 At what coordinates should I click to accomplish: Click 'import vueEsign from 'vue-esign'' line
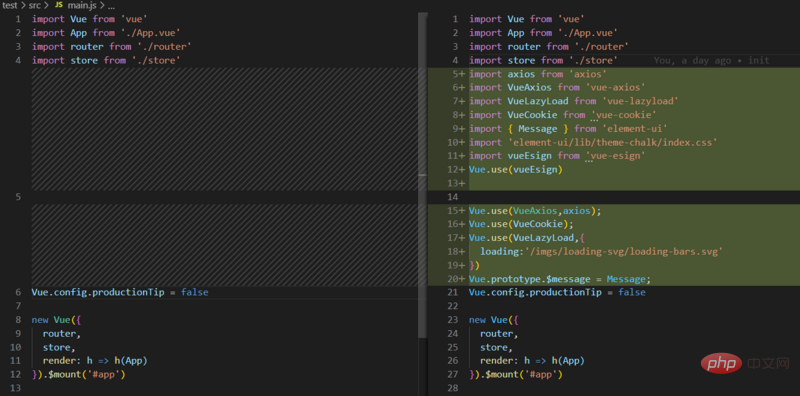tap(557, 156)
